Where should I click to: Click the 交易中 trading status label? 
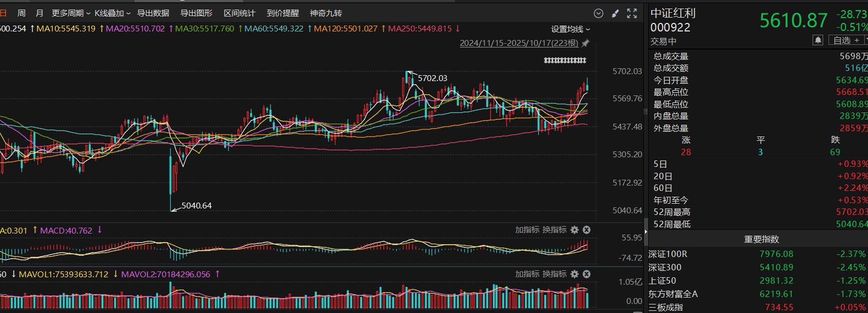[663, 42]
